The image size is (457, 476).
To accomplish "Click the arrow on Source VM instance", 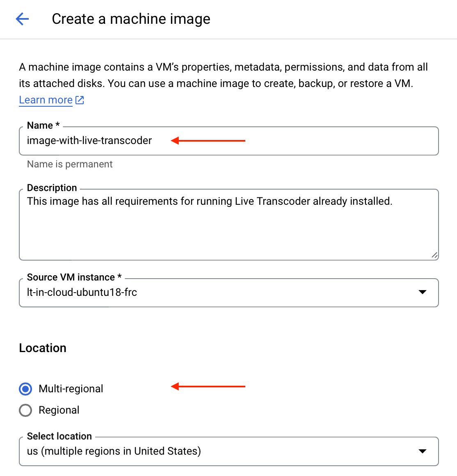I will [423, 292].
